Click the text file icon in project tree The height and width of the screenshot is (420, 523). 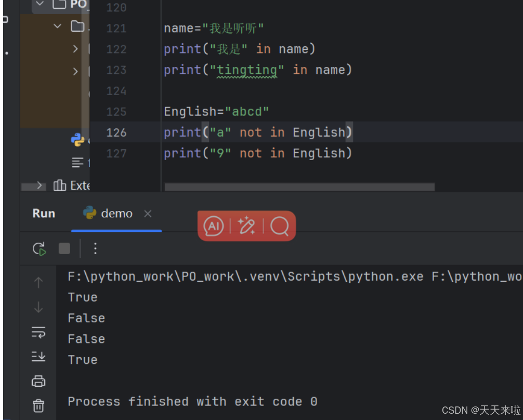coord(79,162)
